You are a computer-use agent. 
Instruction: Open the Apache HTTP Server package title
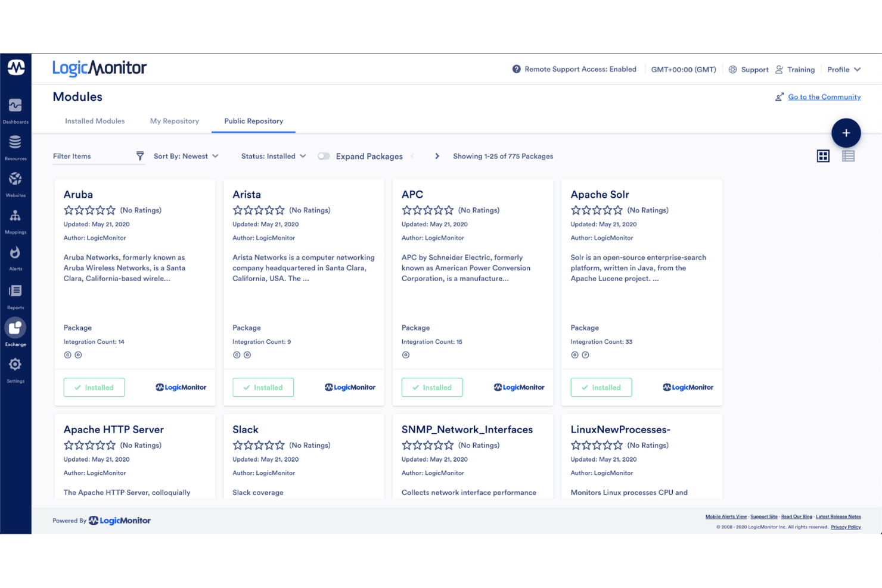(114, 430)
